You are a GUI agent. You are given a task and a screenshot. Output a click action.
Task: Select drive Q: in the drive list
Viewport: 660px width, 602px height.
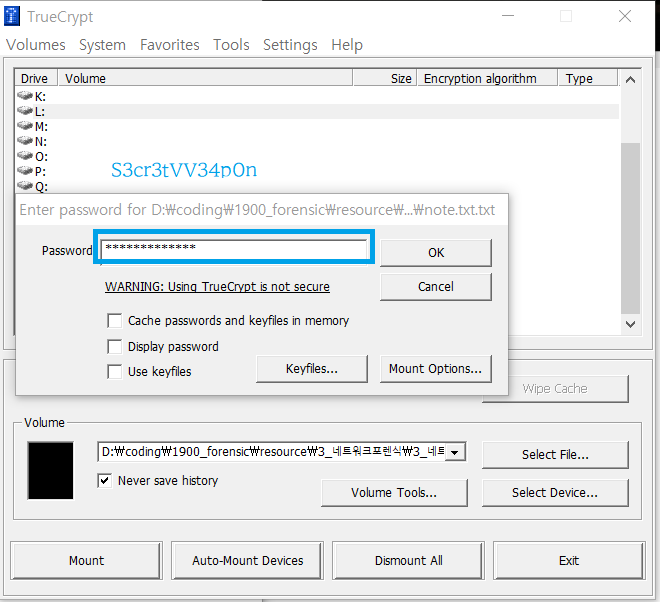point(317,186)
